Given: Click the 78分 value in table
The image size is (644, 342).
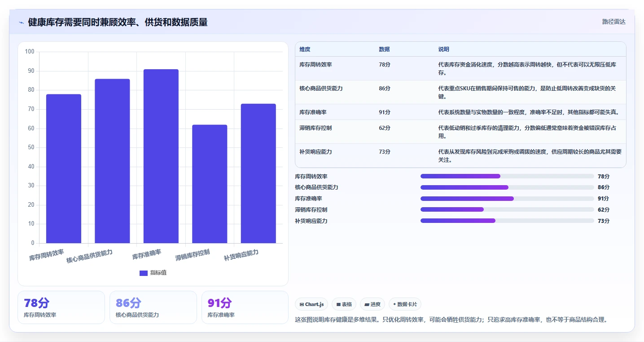Looking at the screenshot, I should [385, 65].
